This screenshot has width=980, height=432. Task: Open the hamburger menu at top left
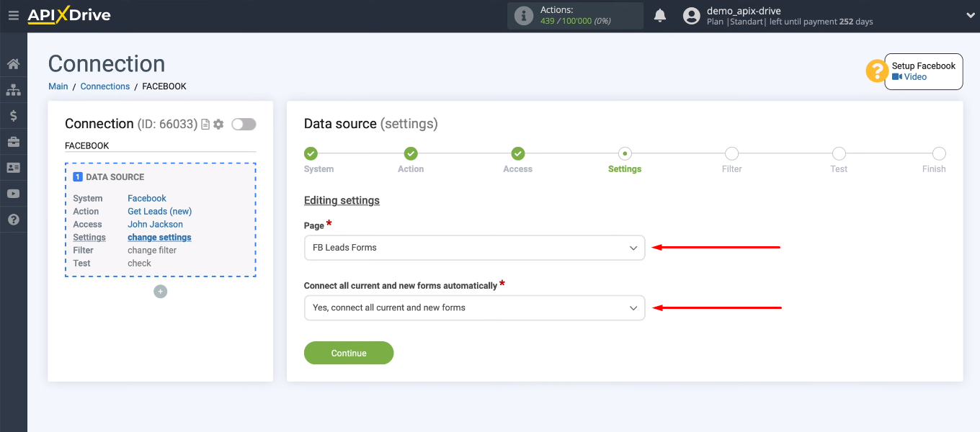coord(13,14)
